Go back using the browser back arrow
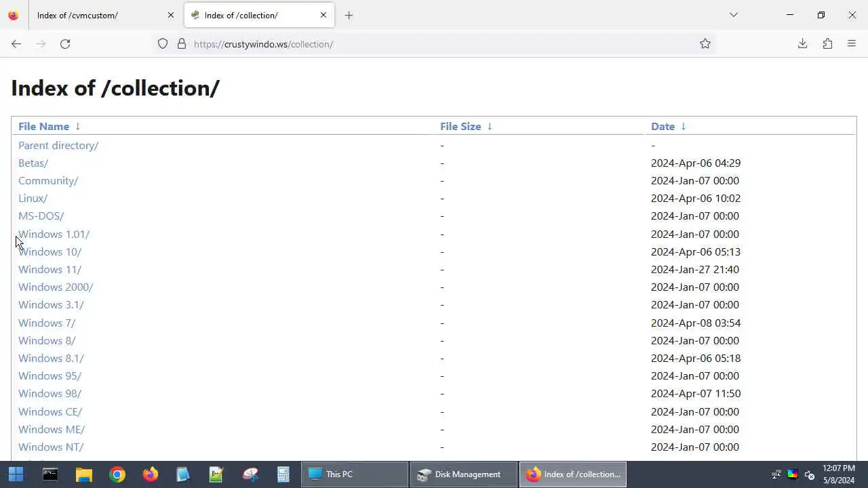 pyautogui.click(x=16, y=44)
